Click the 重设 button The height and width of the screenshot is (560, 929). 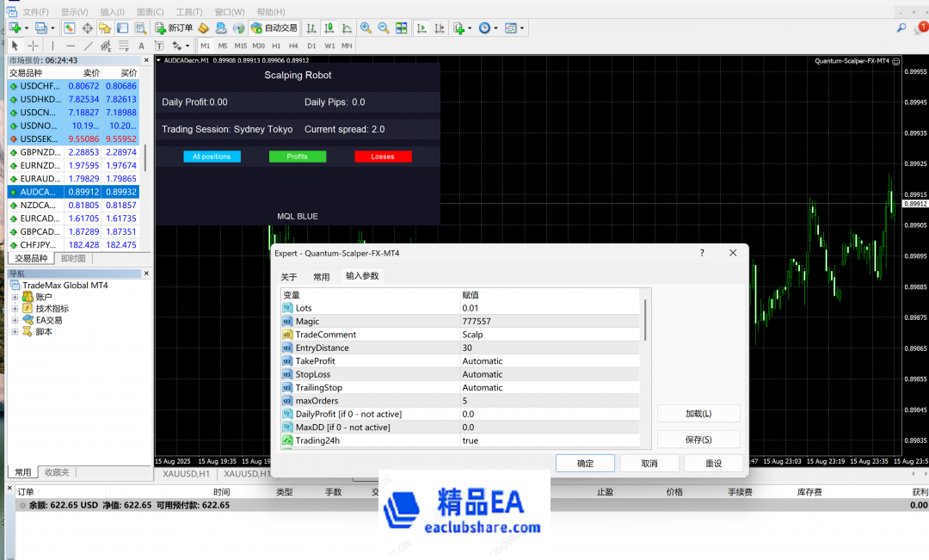point(713,464)
